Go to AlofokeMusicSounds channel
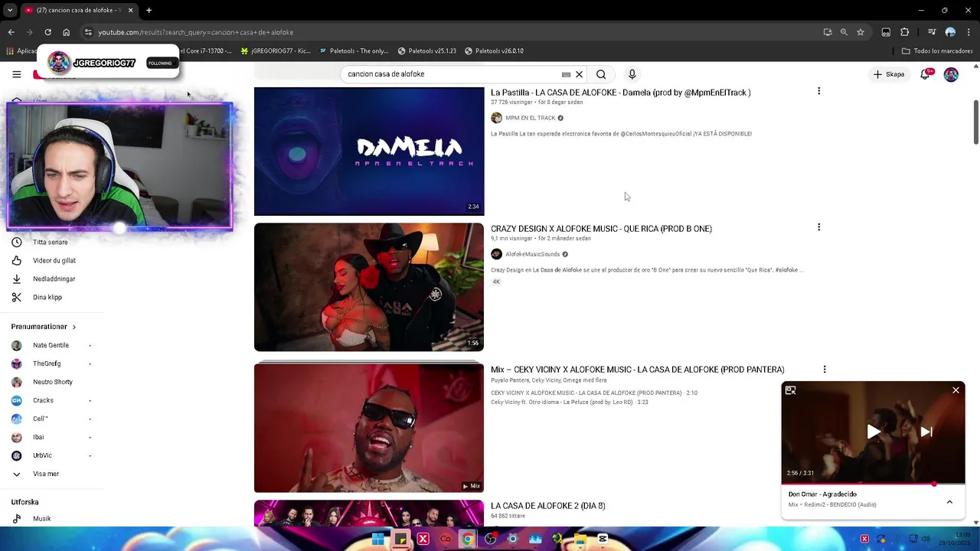980x551 pixels. point(532,254)
